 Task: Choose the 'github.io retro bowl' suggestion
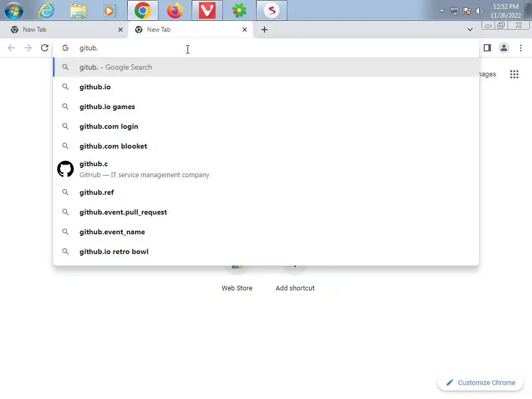coord(266,251)
